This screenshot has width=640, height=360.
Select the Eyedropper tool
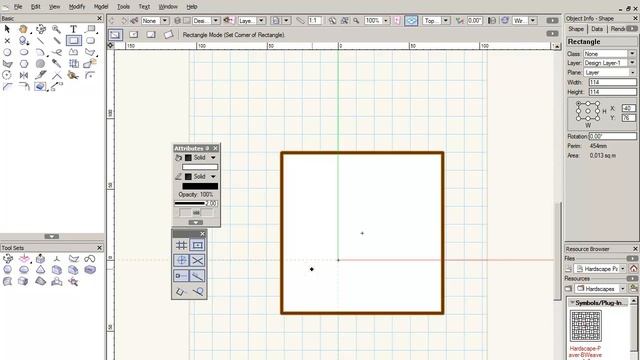tap(56, 64)
